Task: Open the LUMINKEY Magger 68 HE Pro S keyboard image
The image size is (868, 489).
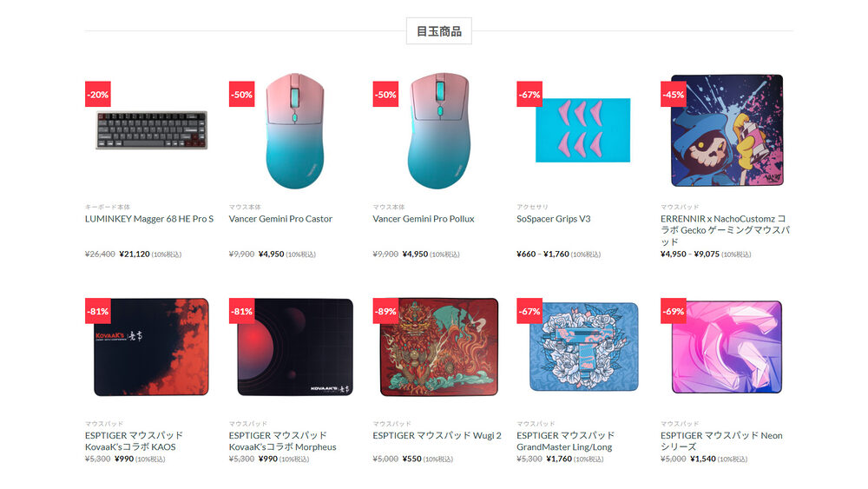Action: pos(151,130)
